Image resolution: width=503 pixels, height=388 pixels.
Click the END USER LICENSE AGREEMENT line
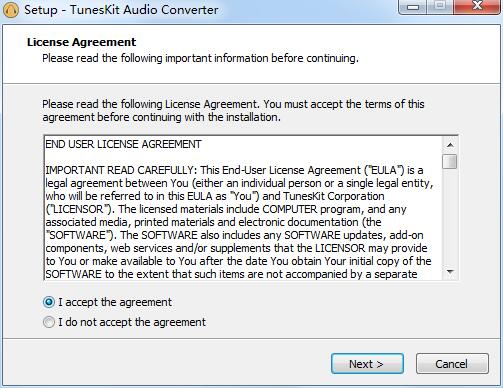click(123, 144)
